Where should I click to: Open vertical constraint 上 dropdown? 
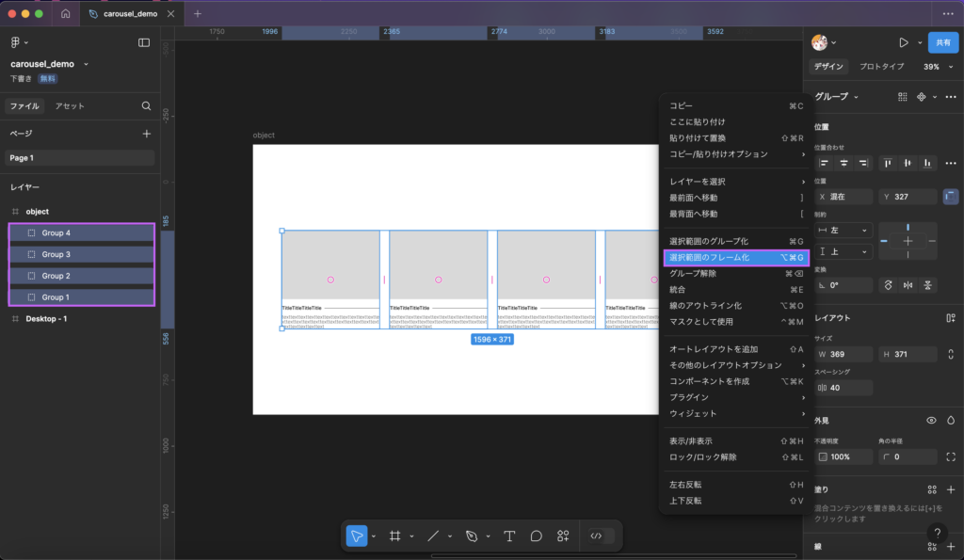coord(843,251)
